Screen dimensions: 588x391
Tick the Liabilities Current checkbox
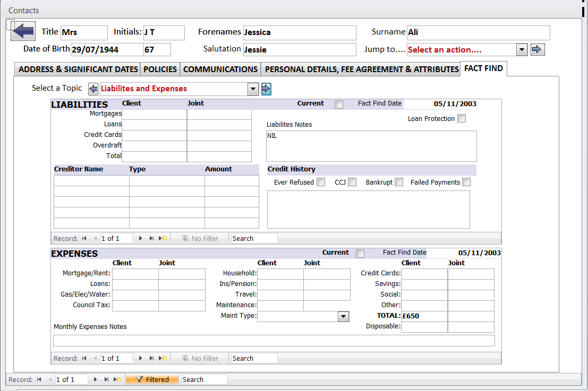point(339,105)
